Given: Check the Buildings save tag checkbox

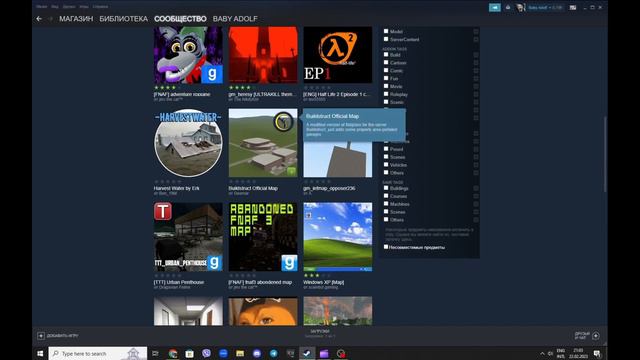Looking at the screenshot, I should point(386,188).
